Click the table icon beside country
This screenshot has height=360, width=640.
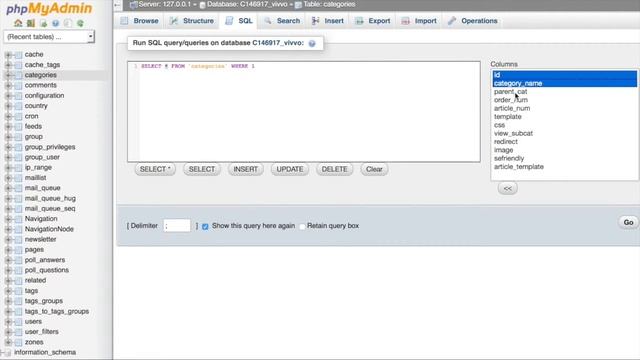pos(18,106)
